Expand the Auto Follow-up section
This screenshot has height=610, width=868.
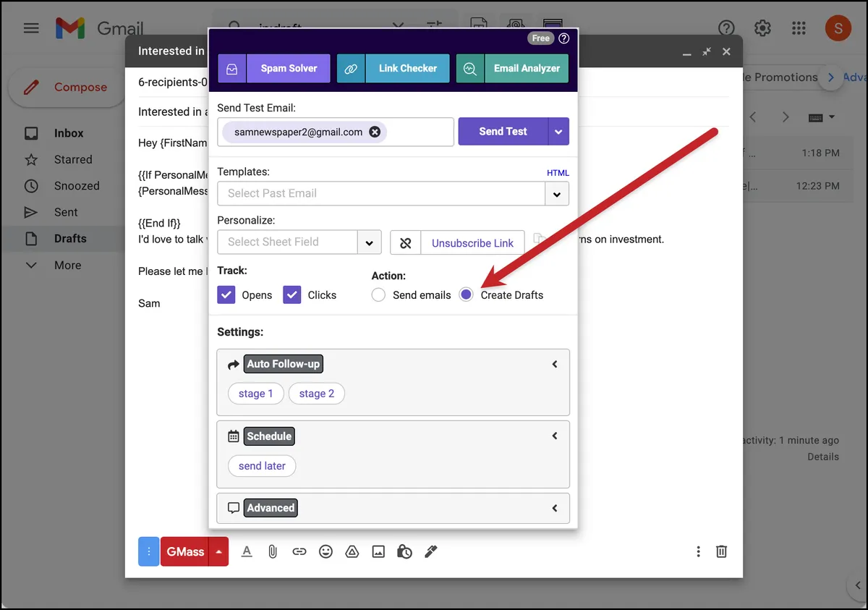coord(555,364)
